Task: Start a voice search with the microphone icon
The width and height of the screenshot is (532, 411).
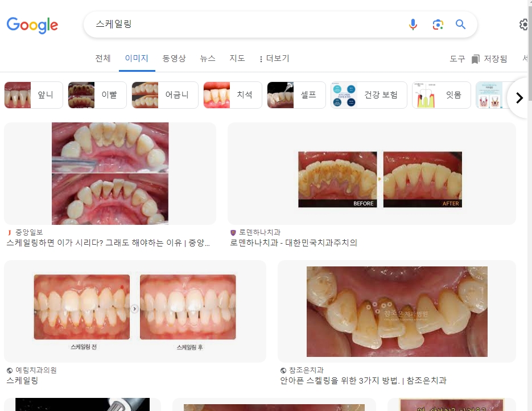Action: click(x=413, y=24)
